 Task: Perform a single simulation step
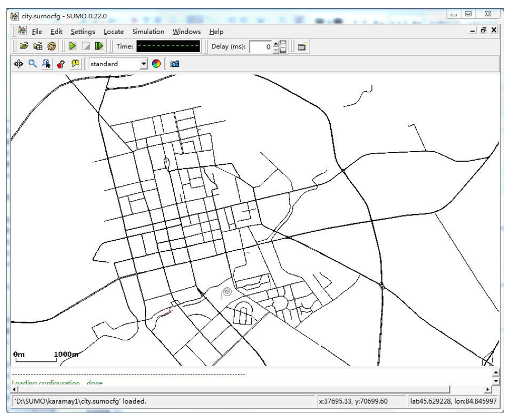pos(99,46)
